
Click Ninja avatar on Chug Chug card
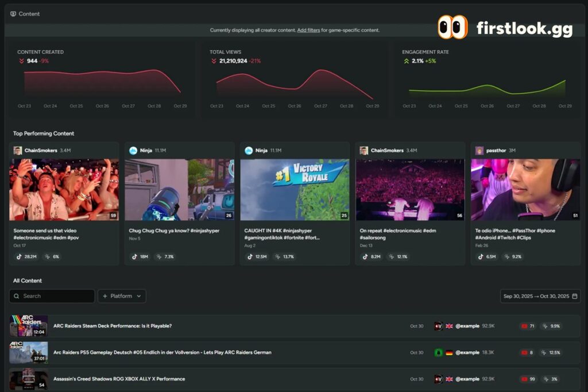(133, 151)
